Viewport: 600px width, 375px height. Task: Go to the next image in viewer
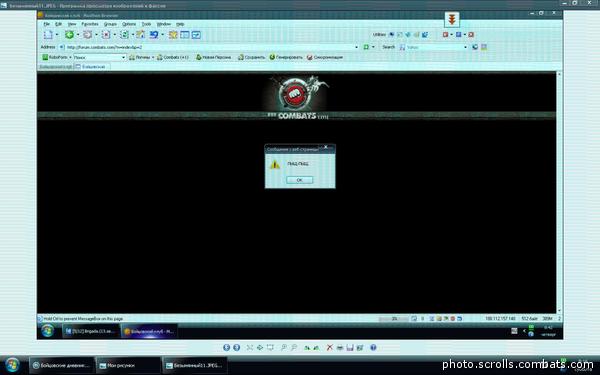236,347
